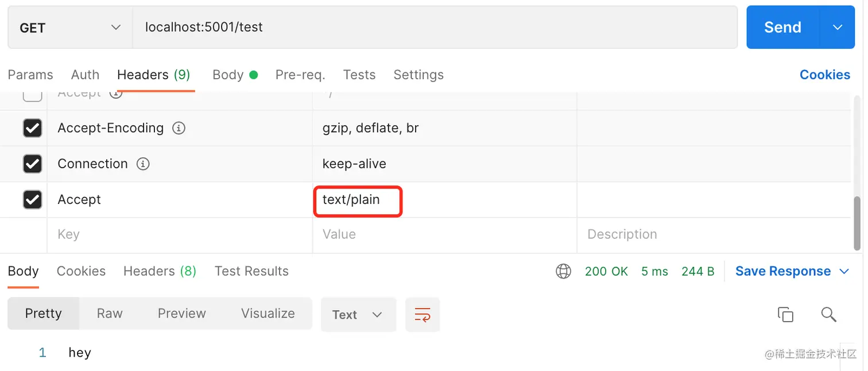Open the response Raw view tab
The image size is (868, 371).
click(110, 314)
